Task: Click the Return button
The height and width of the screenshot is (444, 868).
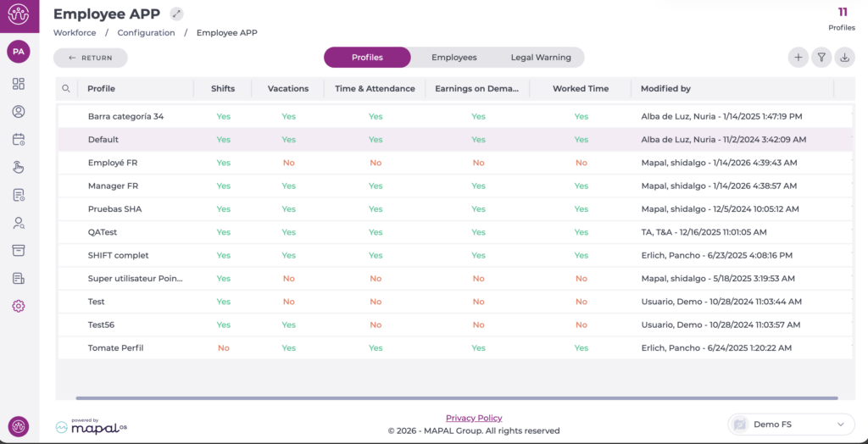Action: point(91,58)
